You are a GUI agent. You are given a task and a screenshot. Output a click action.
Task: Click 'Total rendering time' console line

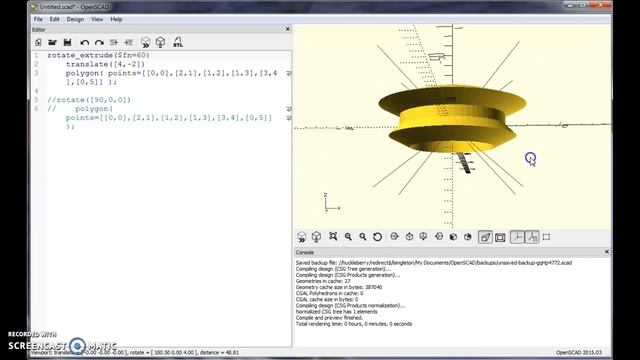(354, 324)
